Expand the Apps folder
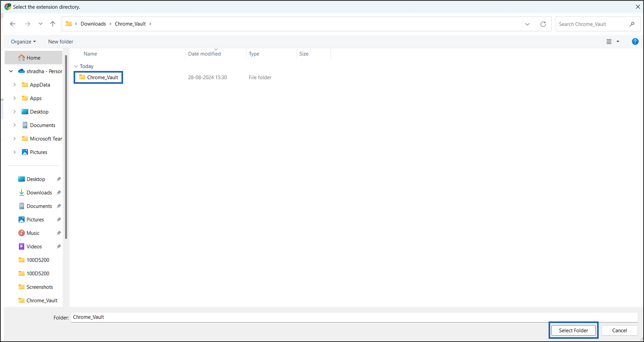Viewport: 644px width, 342px height. [x=14, y=98]
